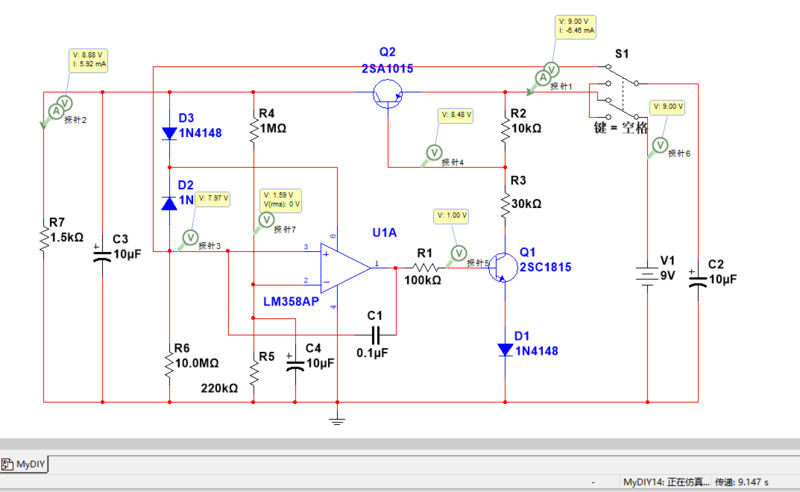This screenshot has height=492, width=800.
Task: Click the probe 6 readout showing 9.00 V
Action: pyautogui.click(x=666, y=106)
